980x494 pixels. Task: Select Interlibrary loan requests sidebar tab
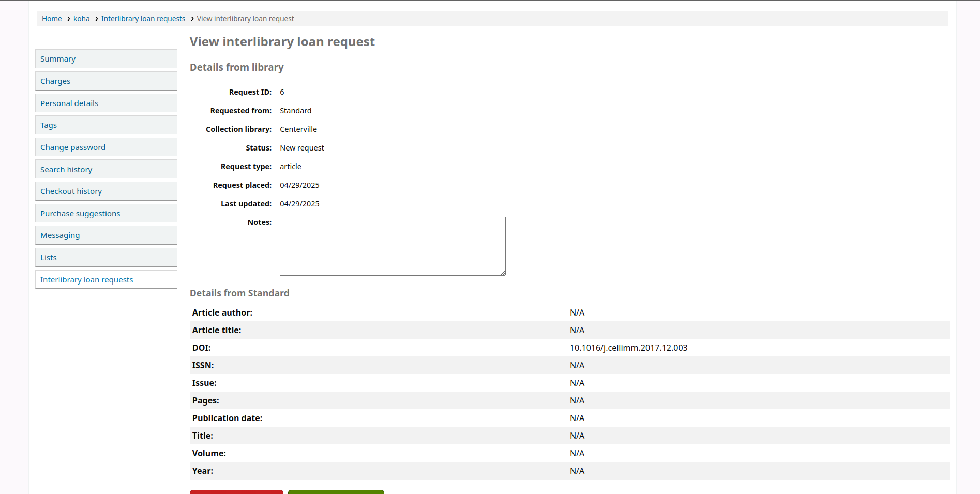pyautogui.click(x=87, y=280)
